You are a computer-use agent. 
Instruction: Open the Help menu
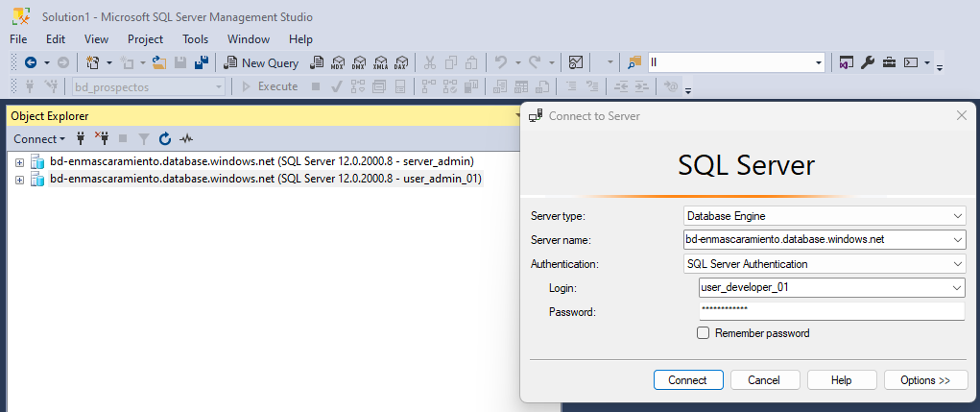point(300,39)
